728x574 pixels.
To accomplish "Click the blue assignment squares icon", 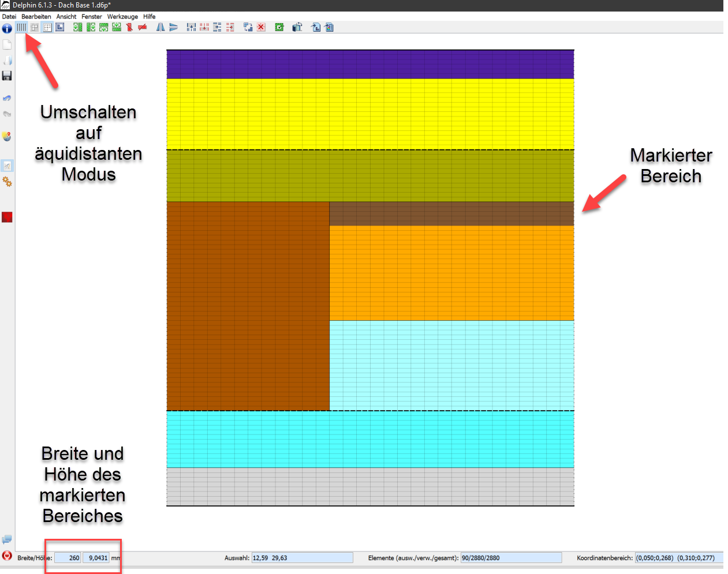I will [x=248, y=27].
